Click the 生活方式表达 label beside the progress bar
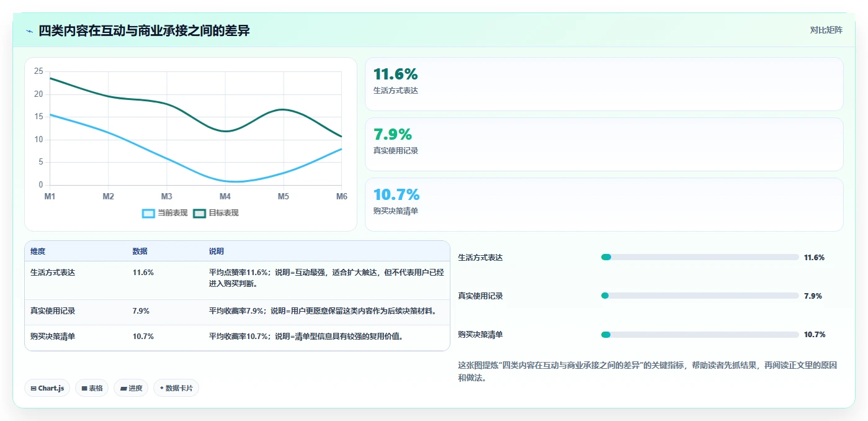868x421 pixels. click(x=480, y=257)
